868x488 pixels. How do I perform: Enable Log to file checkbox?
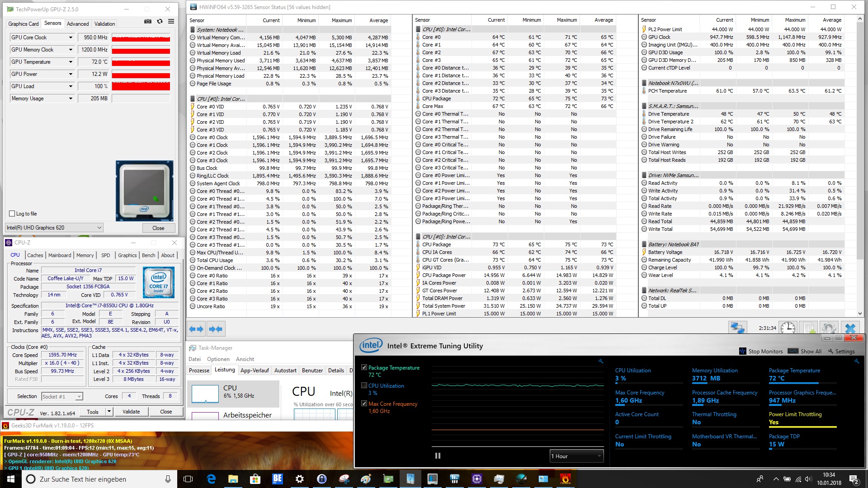pyautogui.click(x=12, y=214)
